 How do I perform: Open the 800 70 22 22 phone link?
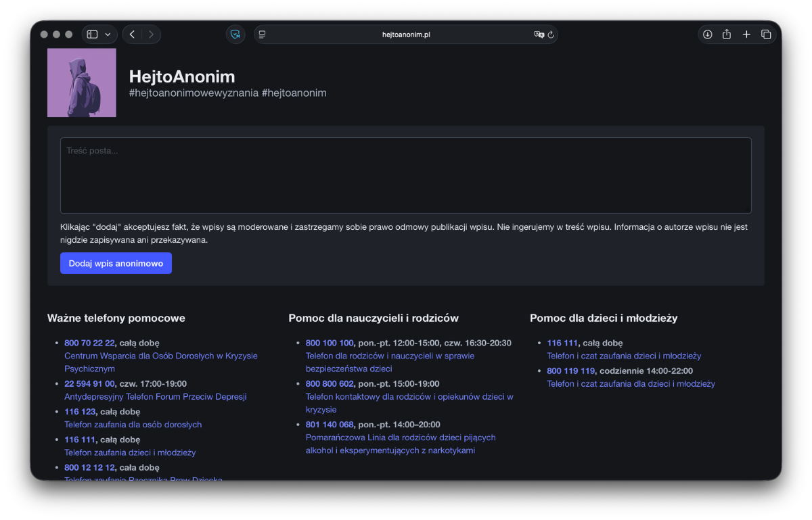point(89,343)
